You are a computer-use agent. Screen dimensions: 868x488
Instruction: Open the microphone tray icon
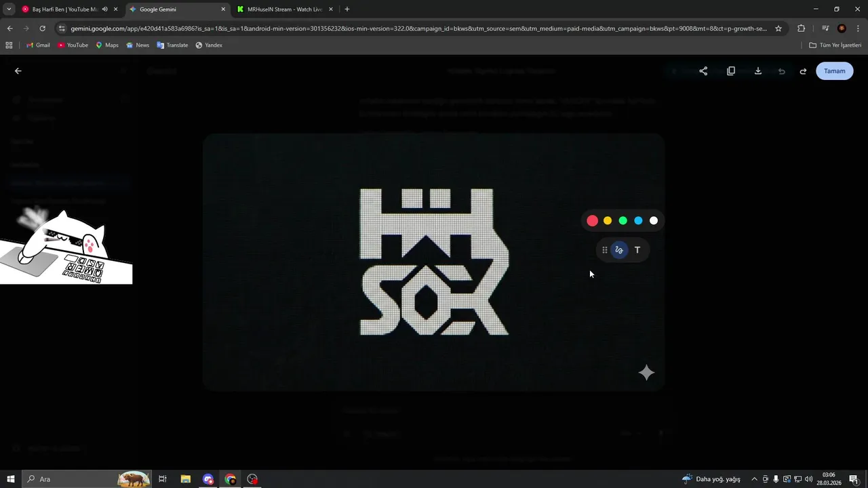click(776, 479)
